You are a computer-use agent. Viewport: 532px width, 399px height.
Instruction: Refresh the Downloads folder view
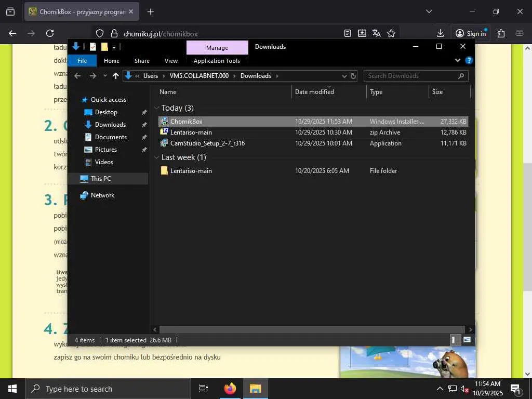point(353,76)
